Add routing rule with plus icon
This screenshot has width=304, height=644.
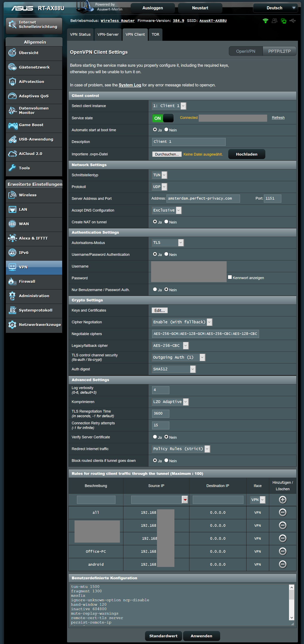pyautogui.click(x=283, y=500)
